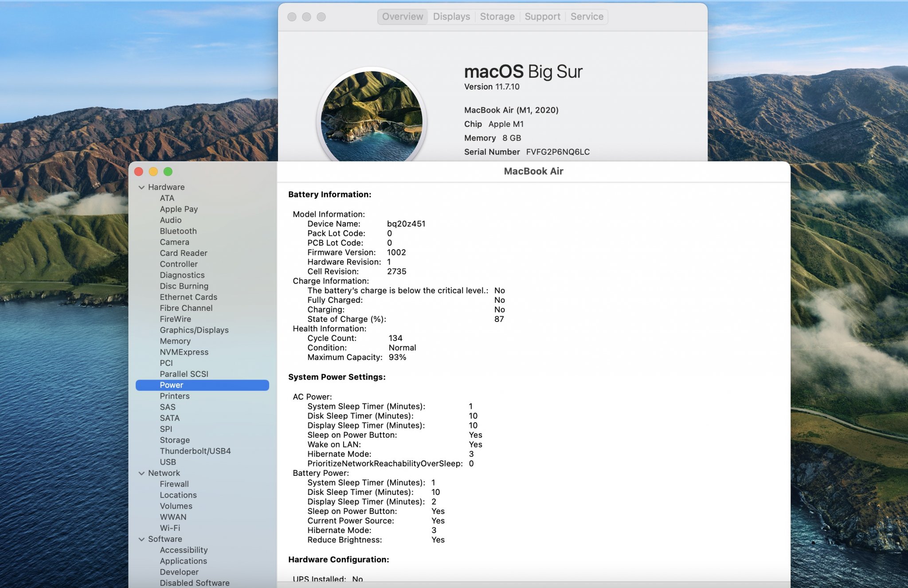This screenshot has width=908, height=588.
Task: Open the Thunderbolt/USB4 sidebar entry
Action: coord(195,451)
